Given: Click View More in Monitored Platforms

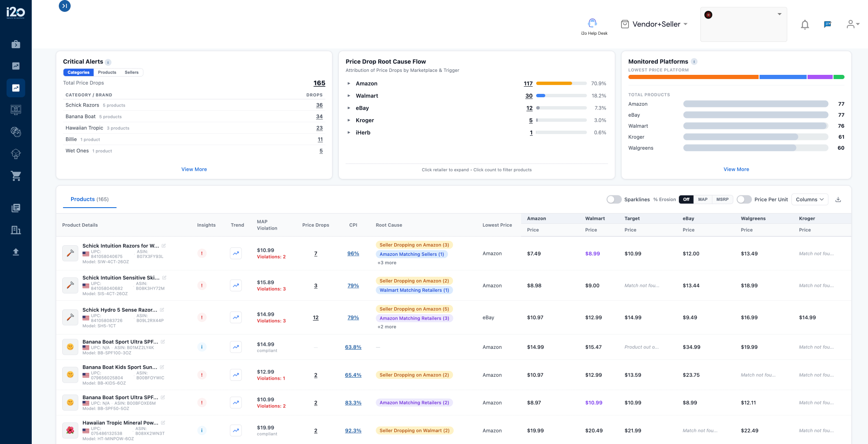Looking at the screenshot, I should point(736,169).
